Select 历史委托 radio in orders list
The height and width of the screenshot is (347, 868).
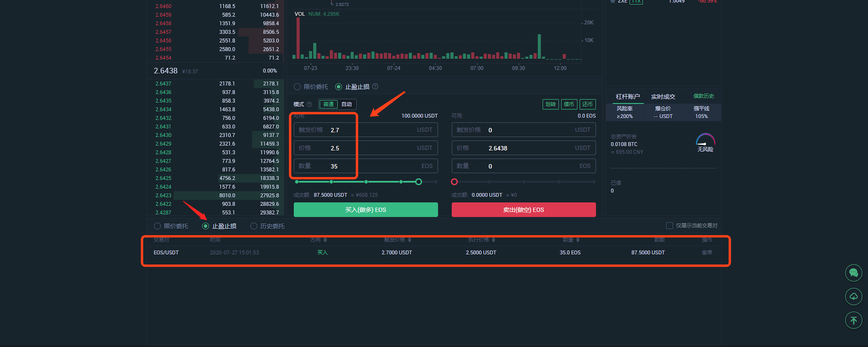pos(254,226)
